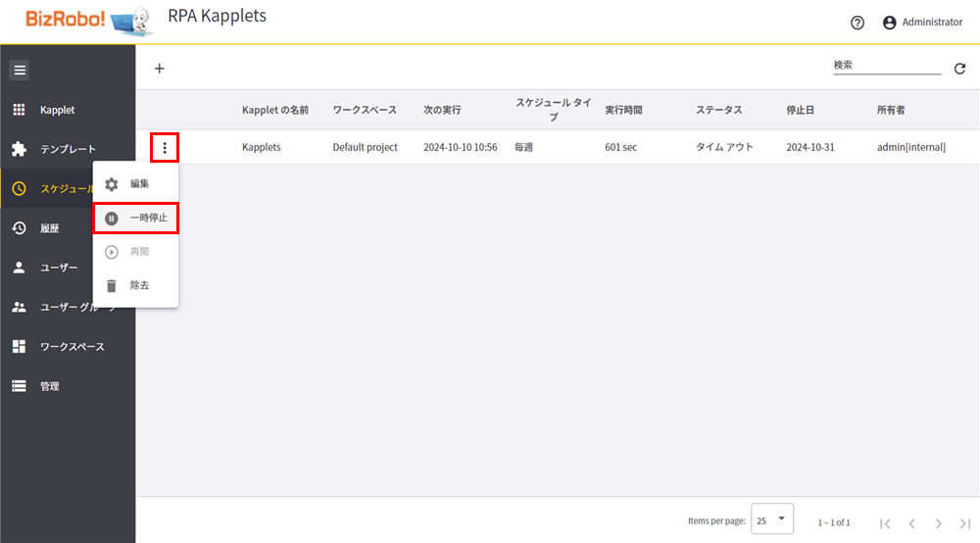
Task: Go to next page arrow
Action: [938, 523]
